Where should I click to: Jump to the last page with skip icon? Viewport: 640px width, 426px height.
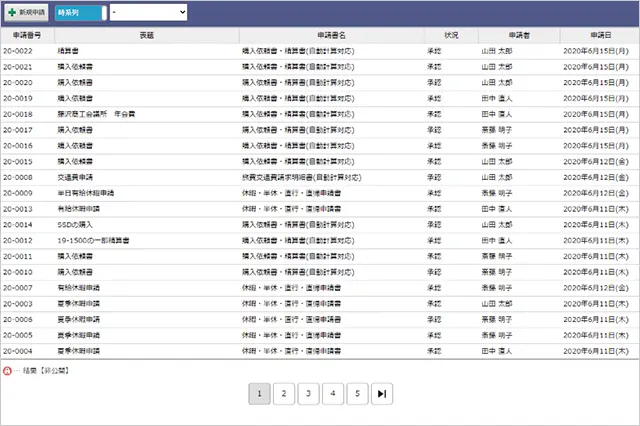382,394
